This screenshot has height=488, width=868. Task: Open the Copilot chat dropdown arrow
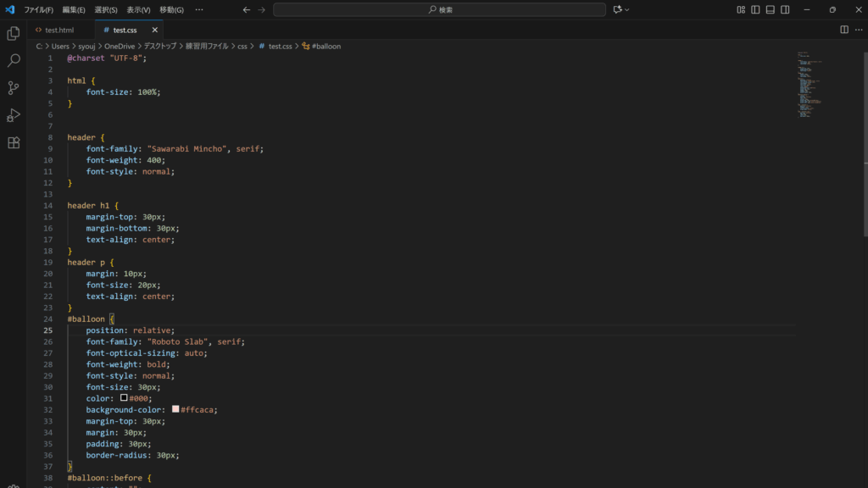(627, 10)
